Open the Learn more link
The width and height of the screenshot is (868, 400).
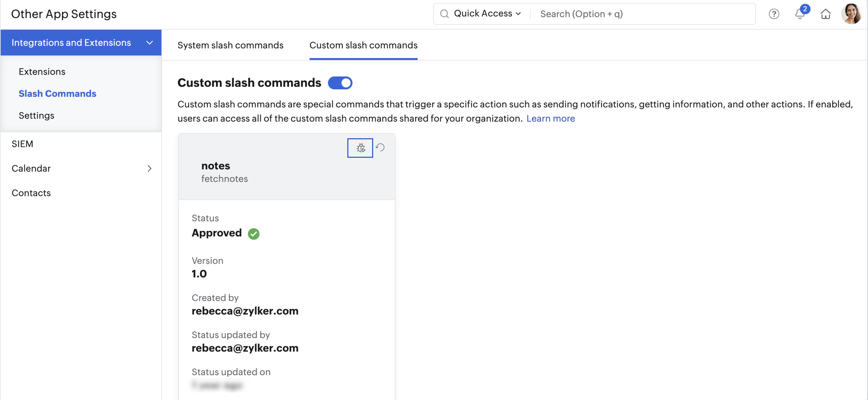550,118
